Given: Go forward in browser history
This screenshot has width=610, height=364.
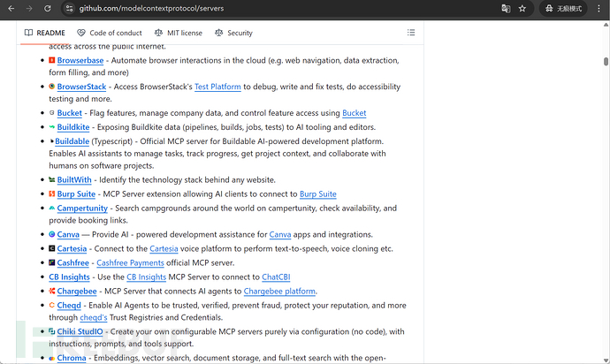Looking at the screenshot, I should pos(29,8).
